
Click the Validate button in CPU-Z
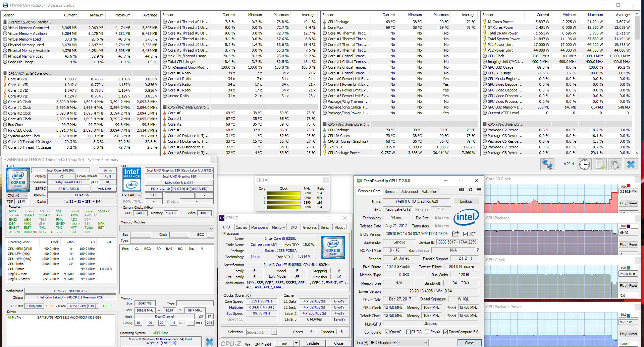(x=313, y=343)
